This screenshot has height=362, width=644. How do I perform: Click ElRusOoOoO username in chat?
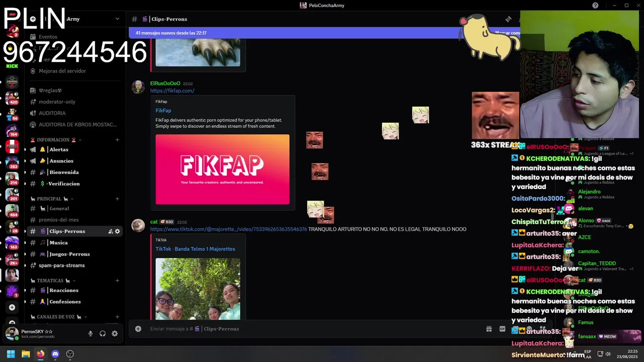tap(165, 83)
